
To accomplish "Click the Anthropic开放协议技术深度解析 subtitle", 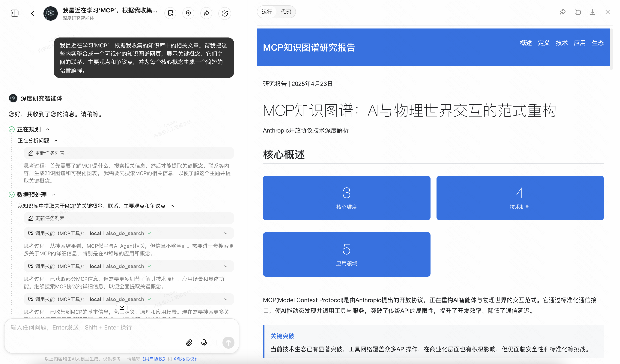I will click(x=306, y=130).
